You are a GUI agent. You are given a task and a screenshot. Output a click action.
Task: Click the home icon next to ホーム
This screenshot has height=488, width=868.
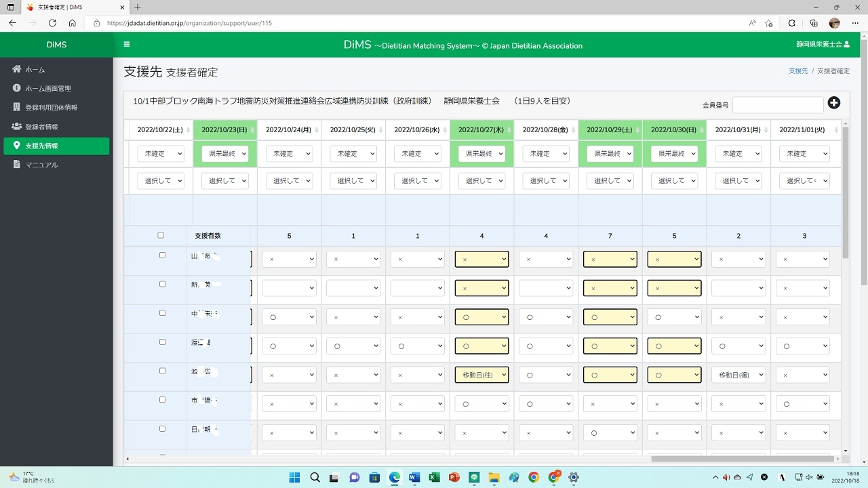17,69
